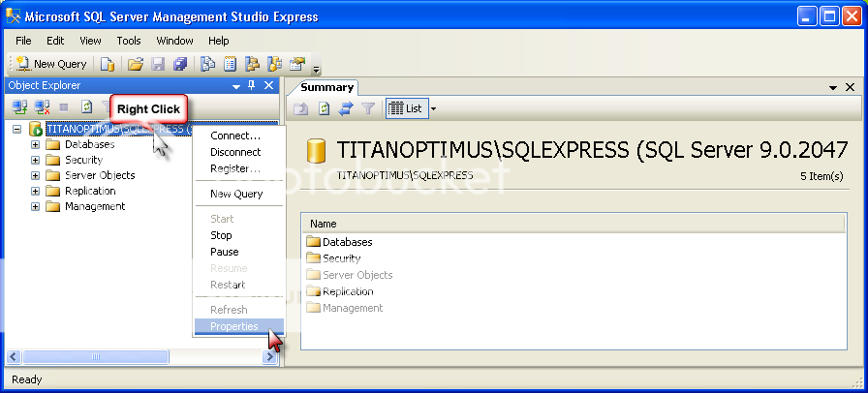Click the Up folder icon in Summary toolbar
868x393 pixels.
tap(300, 109)
